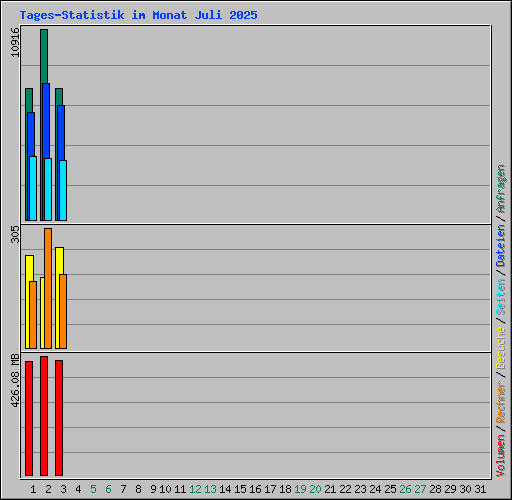Click the 426.08 MB axis label
The height and width of the screenshot is (500, 512).
pos(15,381)
